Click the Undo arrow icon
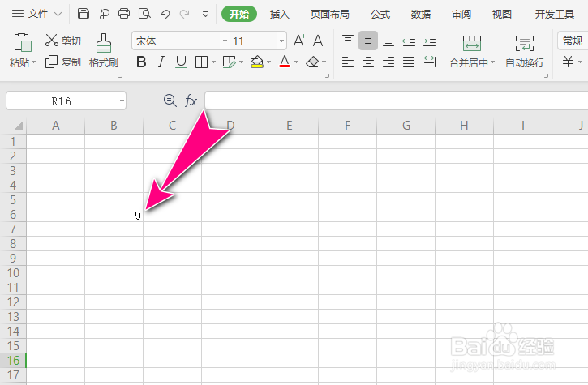 [165, 15]
